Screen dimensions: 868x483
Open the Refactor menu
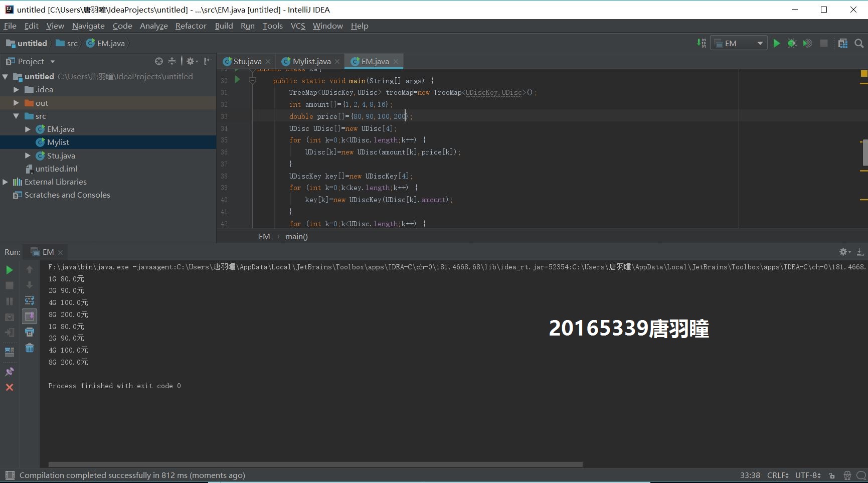[191, 26]
